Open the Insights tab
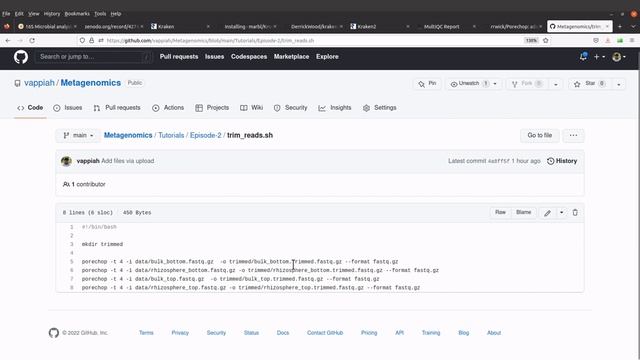This screenshot has width=640, height=360. point(335,108)
